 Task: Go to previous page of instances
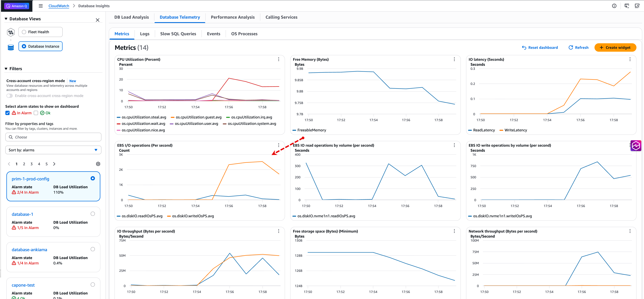click(9, 164)
